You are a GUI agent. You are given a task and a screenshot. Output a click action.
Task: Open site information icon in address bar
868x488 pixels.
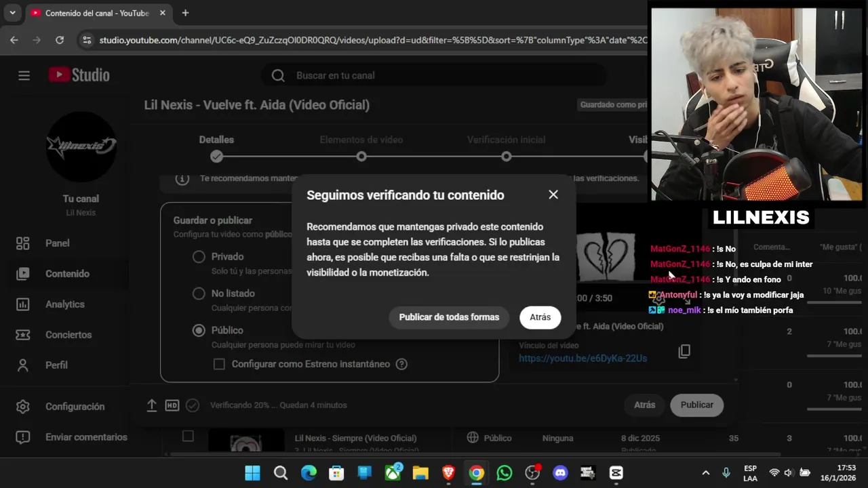coord(86,40)
